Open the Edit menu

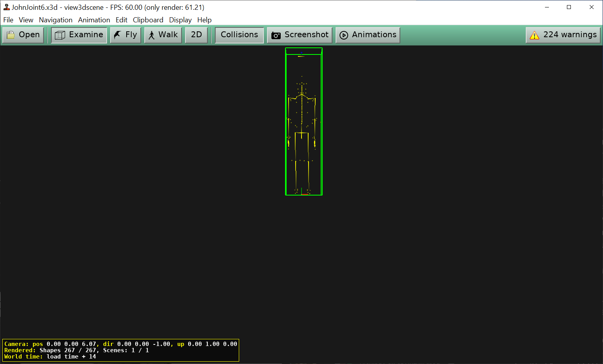point(121,20)
